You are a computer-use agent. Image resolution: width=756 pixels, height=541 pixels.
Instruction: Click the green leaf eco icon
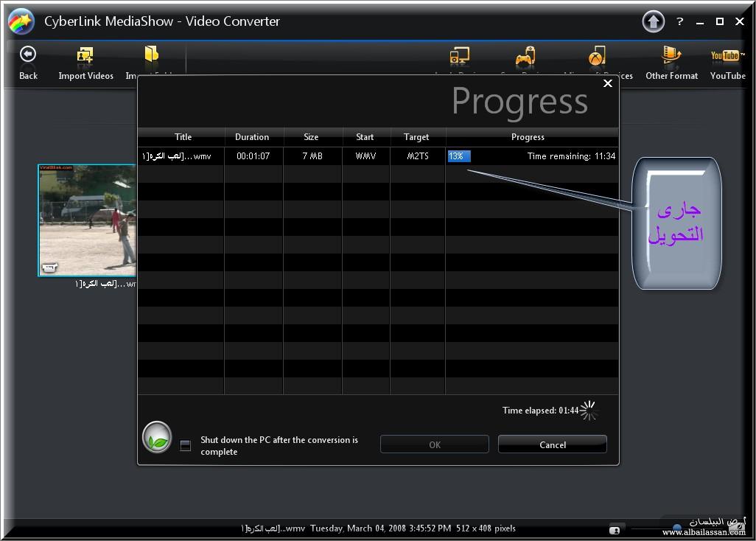(x=157, y=437)
